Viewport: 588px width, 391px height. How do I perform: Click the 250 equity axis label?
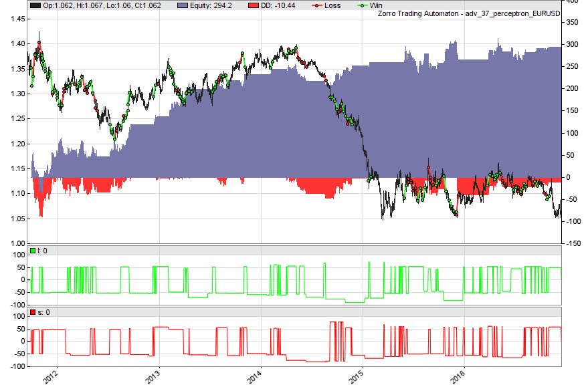point(572,66)
